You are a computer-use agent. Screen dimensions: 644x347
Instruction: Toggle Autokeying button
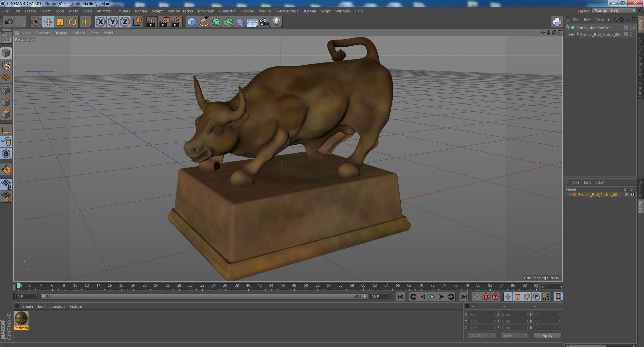(x=486, y=297)
